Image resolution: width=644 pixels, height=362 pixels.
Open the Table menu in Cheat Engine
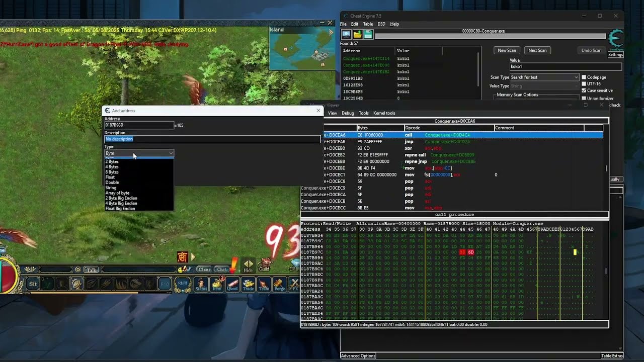[x=368, y=24]
